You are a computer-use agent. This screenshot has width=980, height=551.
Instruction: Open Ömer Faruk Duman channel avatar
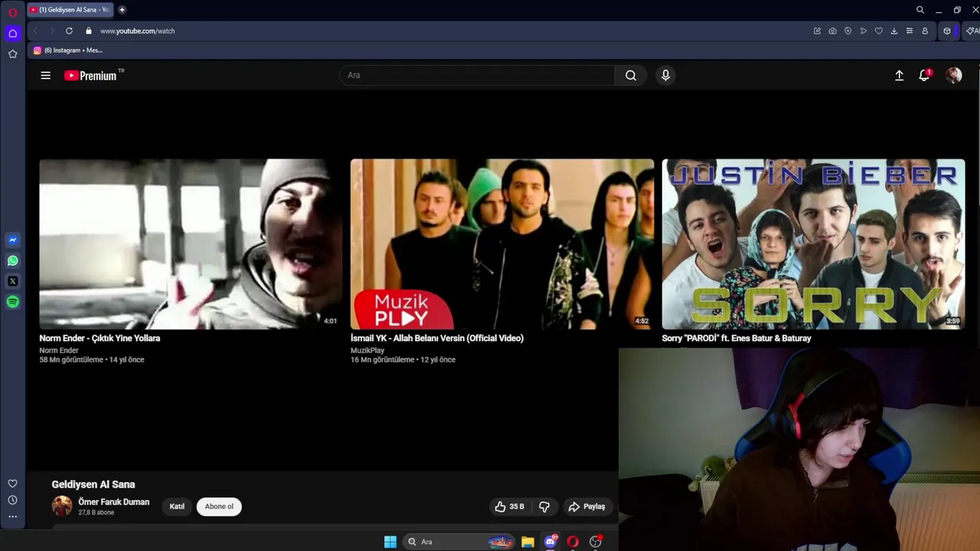click(x=62, y=506)
